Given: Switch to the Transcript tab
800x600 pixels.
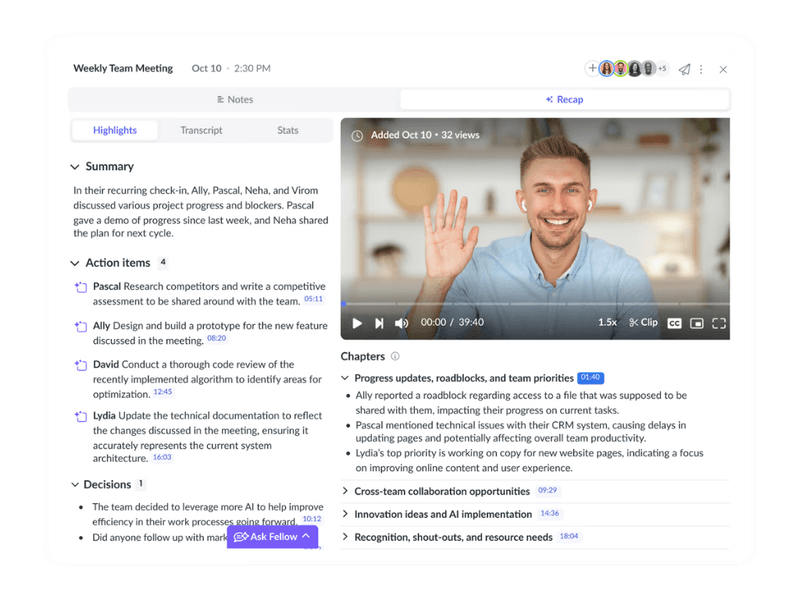Looking at the screenshot, I should pyautogui.click(x=201, y=130).
